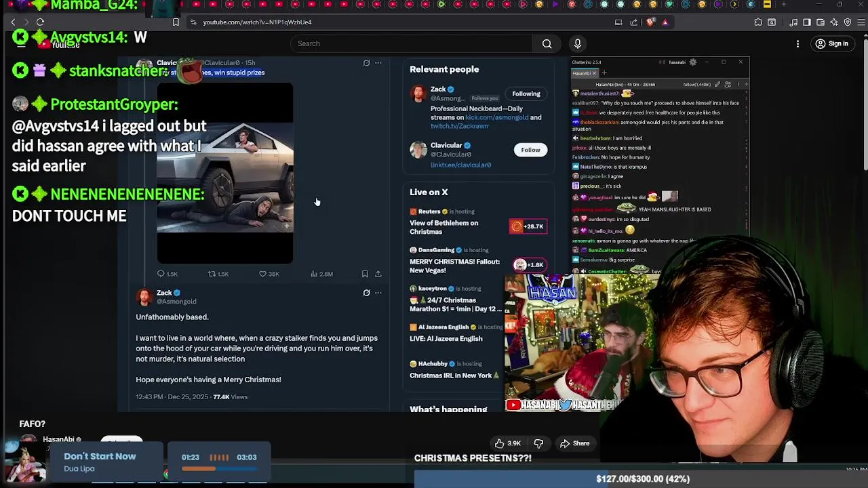Image resolution: width=868 pixels, height=488 pixels.
Task: Click the Share button under video
Action: point(574,443)
